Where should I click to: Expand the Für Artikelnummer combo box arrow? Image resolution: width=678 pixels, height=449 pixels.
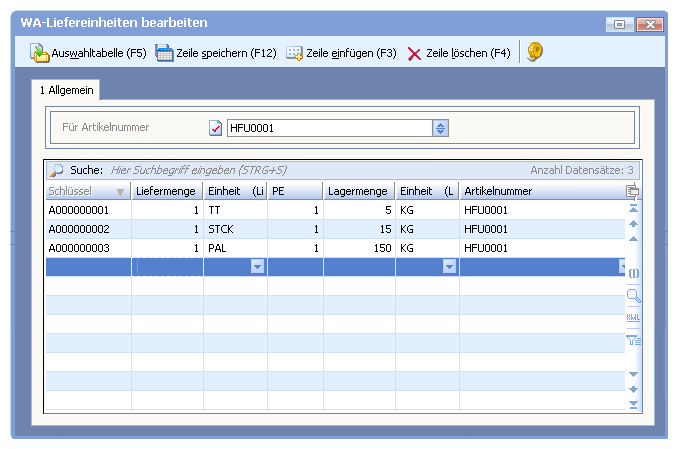coord(440,128)
